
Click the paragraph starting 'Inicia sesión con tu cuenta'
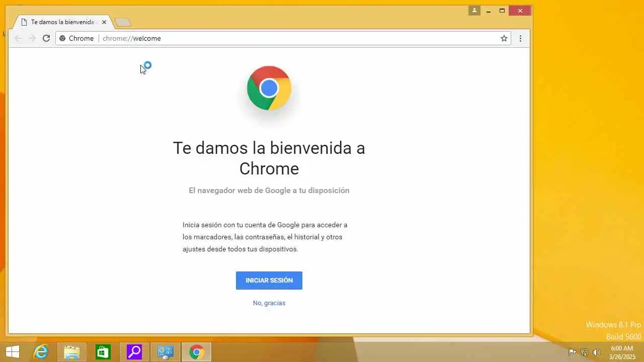(x=265, y=237)
